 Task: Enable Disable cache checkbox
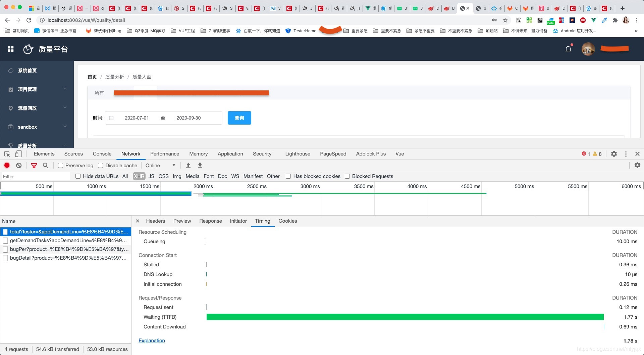pos(100,166)
